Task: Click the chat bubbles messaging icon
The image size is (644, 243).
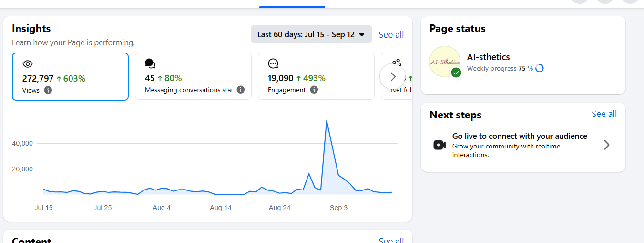Action: click(150, 63)
